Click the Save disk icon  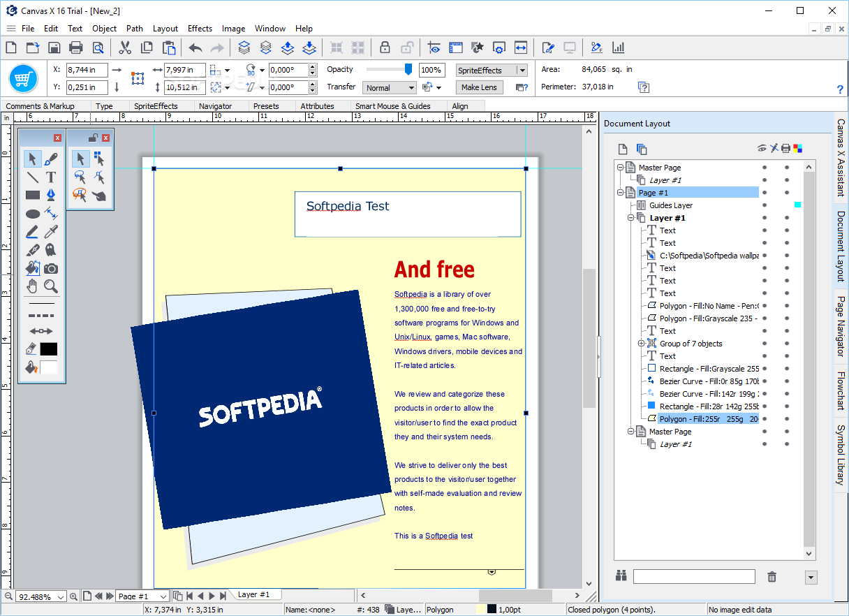pos(54,47)
